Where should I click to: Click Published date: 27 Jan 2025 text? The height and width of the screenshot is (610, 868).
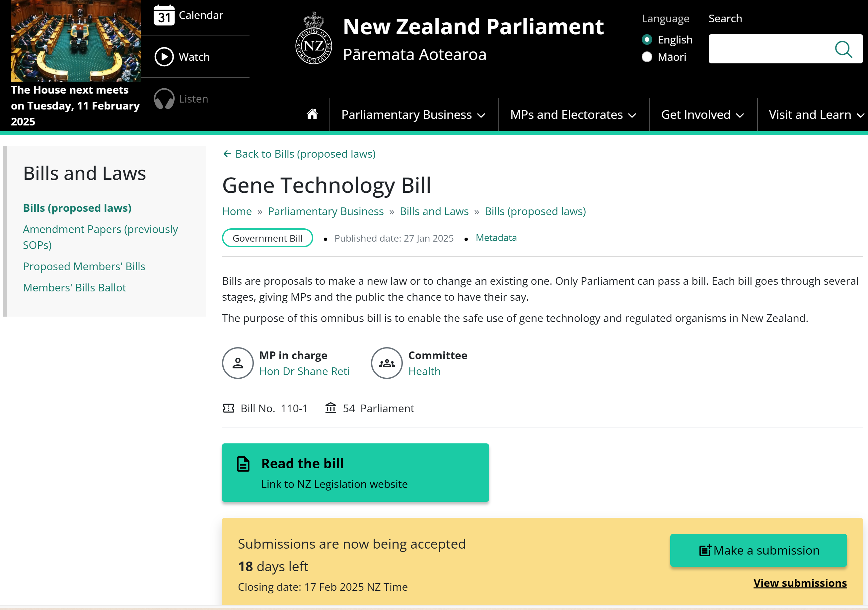click(394, 238)
